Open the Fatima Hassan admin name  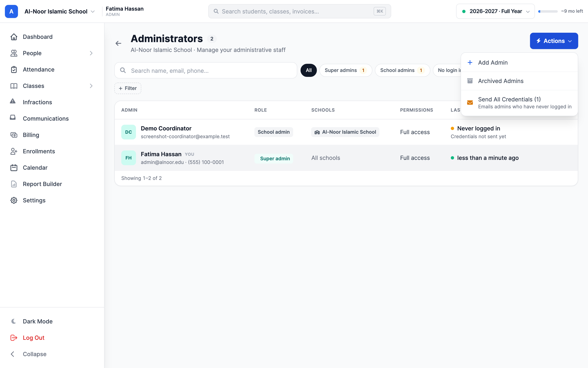coord(161,154)
